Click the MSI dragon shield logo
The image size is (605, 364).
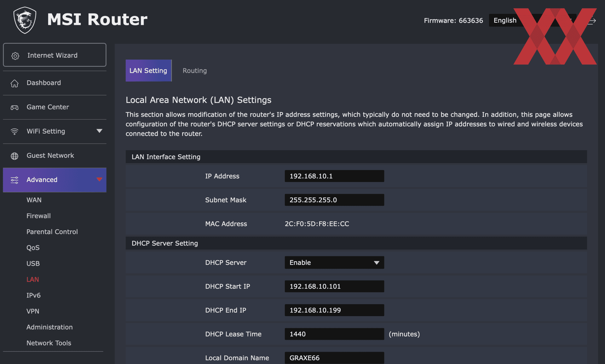pos(25,20)
